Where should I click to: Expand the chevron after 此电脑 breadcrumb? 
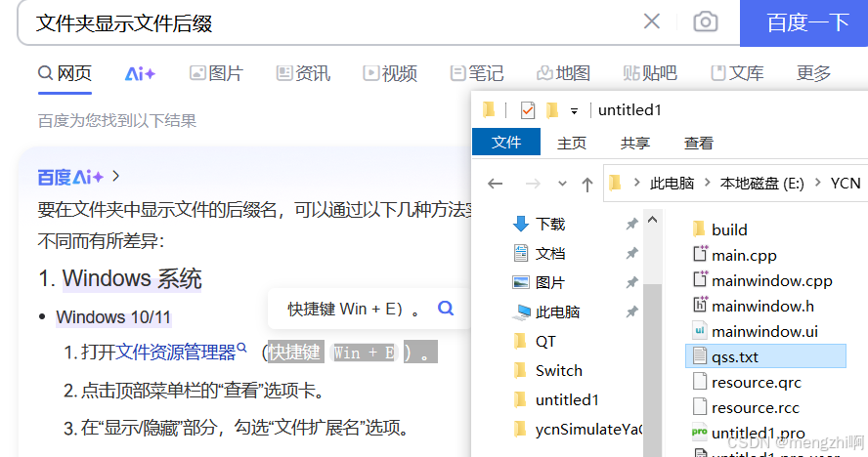707,183
